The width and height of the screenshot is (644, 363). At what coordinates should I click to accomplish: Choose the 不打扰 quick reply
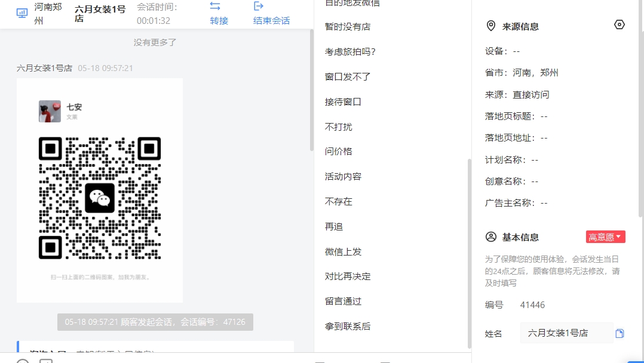point(338,127)
